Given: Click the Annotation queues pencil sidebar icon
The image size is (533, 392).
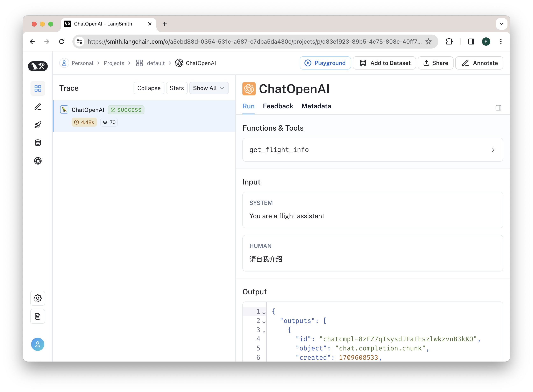Looking at the screenshot, I should (38, 107).
